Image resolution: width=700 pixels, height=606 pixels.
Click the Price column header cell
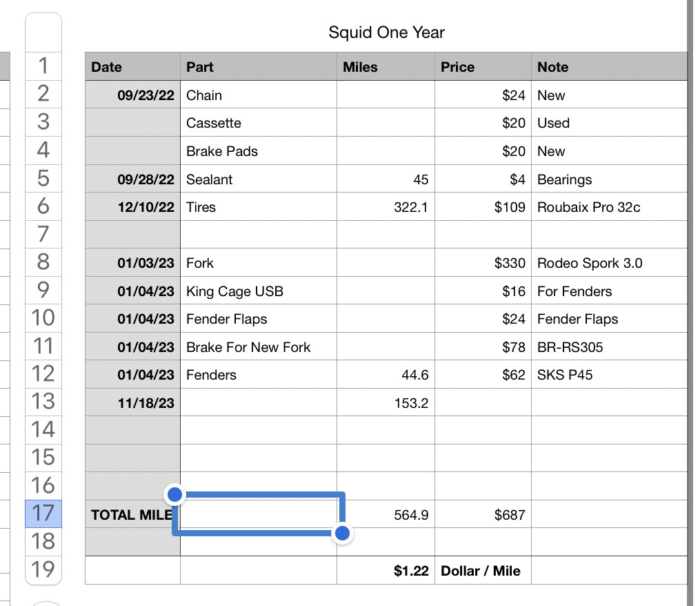pos(483,67)
